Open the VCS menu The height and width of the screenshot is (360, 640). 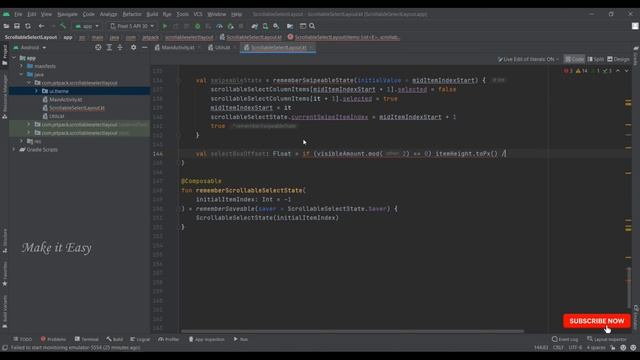pyautogui.click(x=198, y=14)
